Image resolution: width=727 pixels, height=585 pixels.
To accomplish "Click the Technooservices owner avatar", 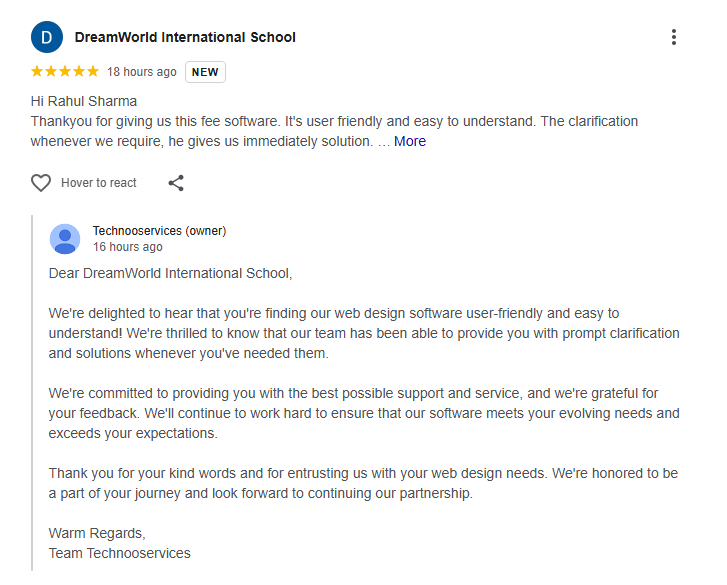I will [65, 239].
